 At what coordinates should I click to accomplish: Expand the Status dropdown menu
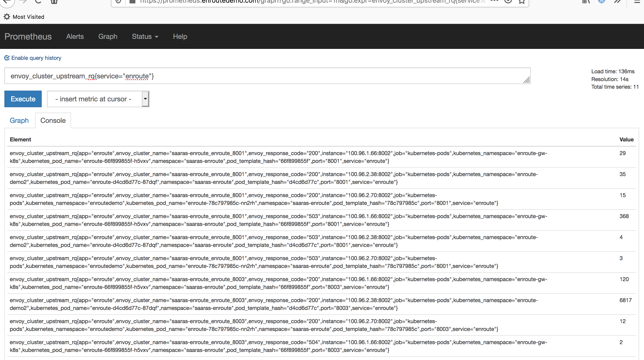click(x=145, y=37)
